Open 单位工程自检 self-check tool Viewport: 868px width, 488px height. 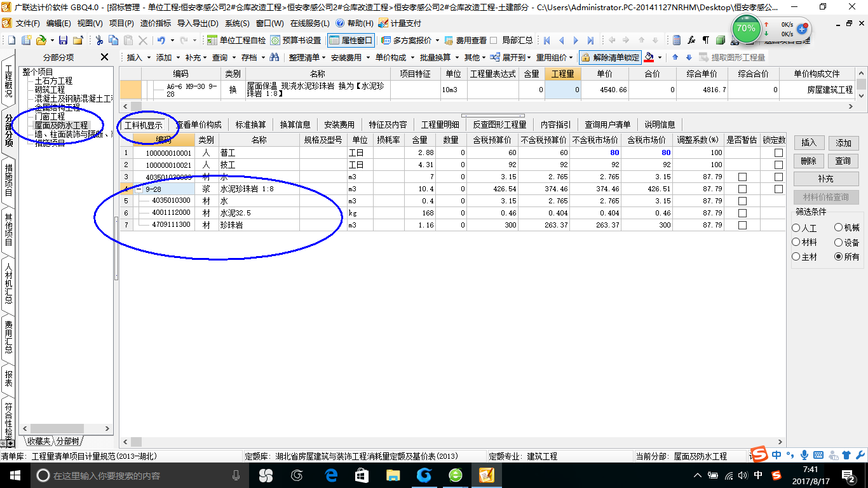236,40
